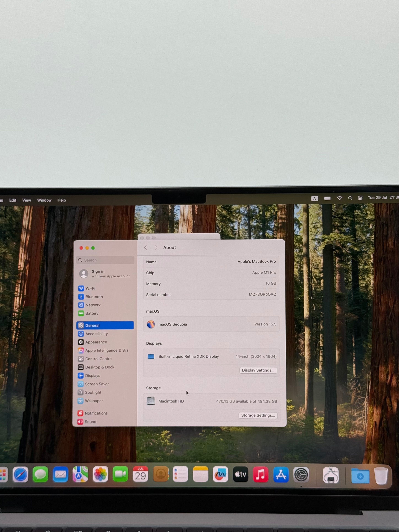The width and height of the screenshot is (399, 532).
Task: Open System Information app in Dock
Action: pos(331,475)
